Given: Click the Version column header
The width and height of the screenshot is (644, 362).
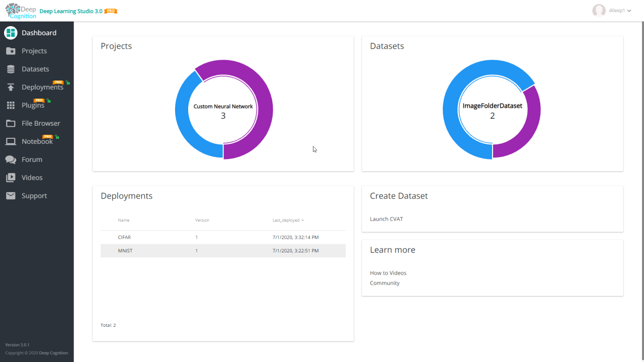Looking at the screenshot, I should 202,220.
